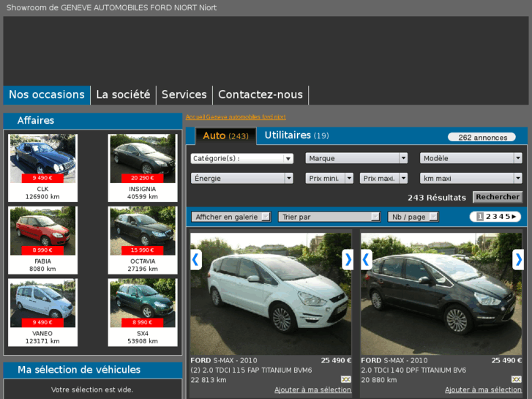Screen dimensions: 532x399
Task: Open the INSIGNIA car thumbnail
Action: [143, 159]
